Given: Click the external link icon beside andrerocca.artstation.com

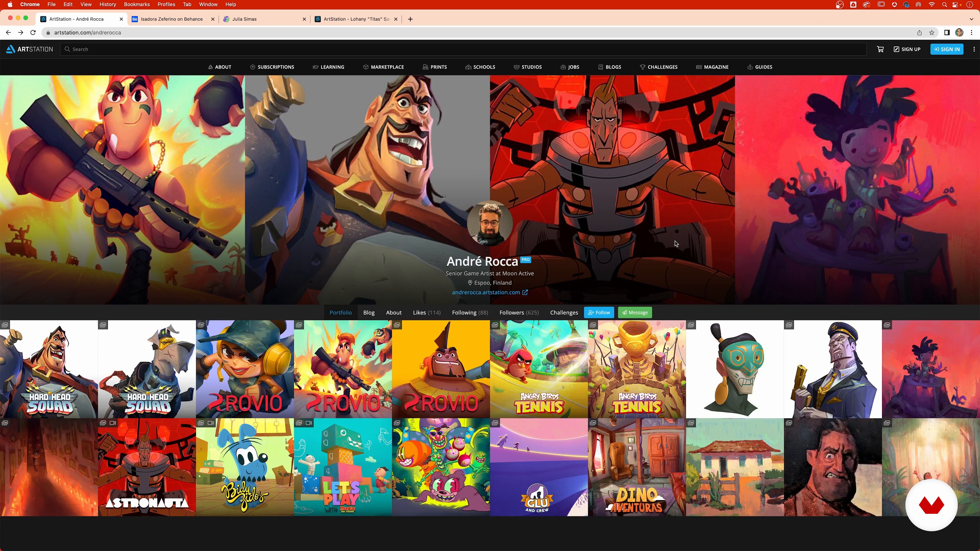Looking at the screenshot, I should pos(525,292).
